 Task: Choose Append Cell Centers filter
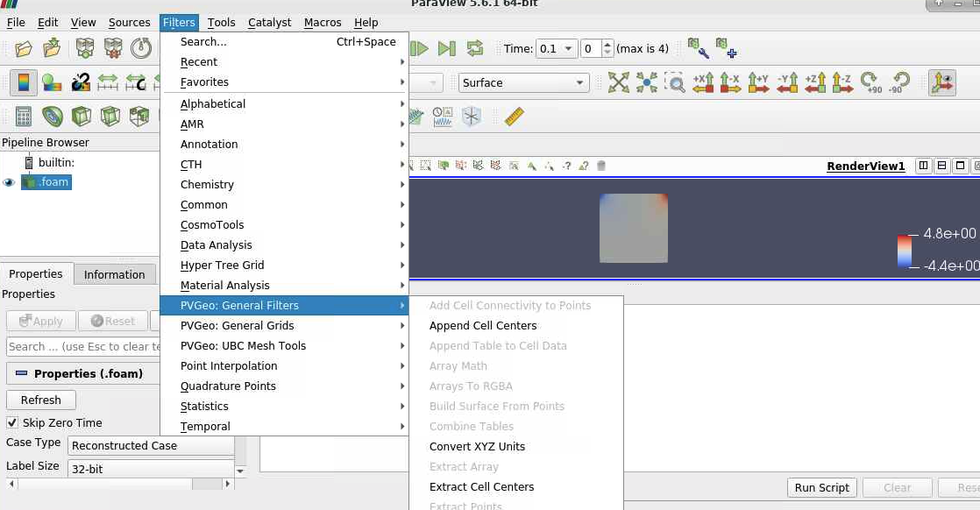(516, 326)
